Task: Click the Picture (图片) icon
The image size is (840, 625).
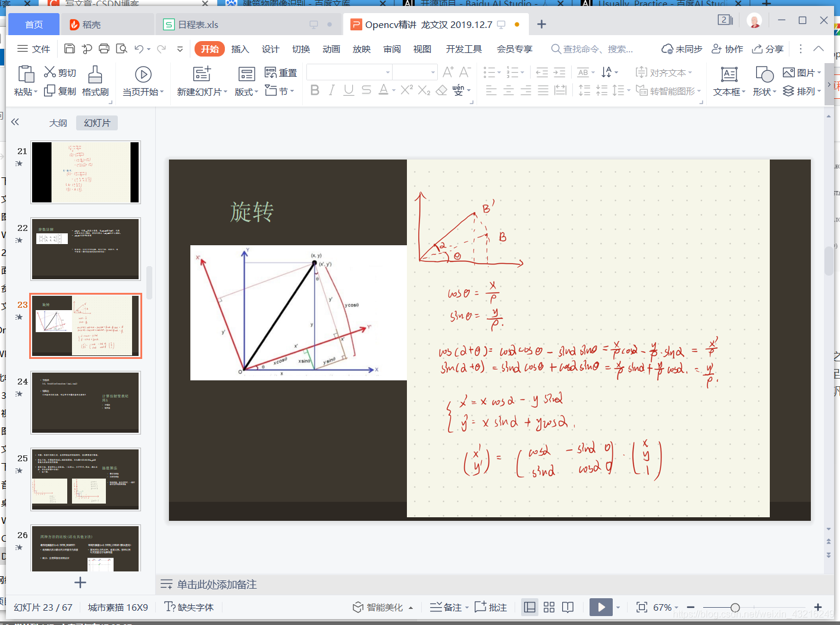Action: tap(789, 73)
